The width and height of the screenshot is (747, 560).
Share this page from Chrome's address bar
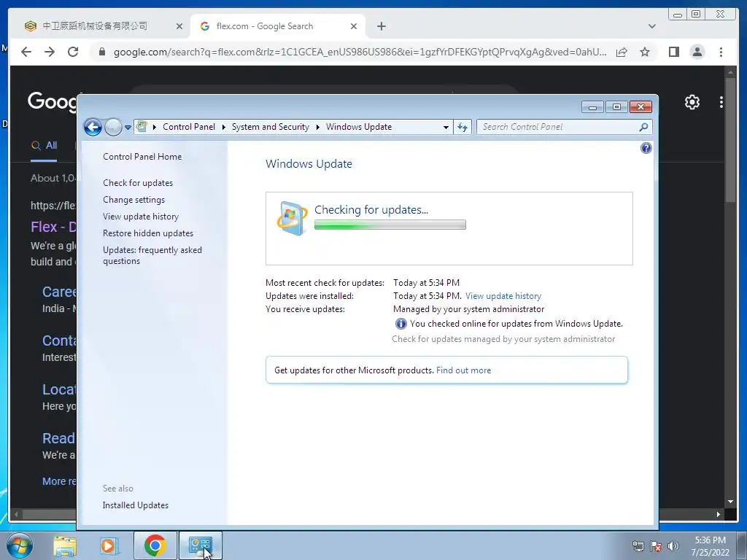pos(622,52)
